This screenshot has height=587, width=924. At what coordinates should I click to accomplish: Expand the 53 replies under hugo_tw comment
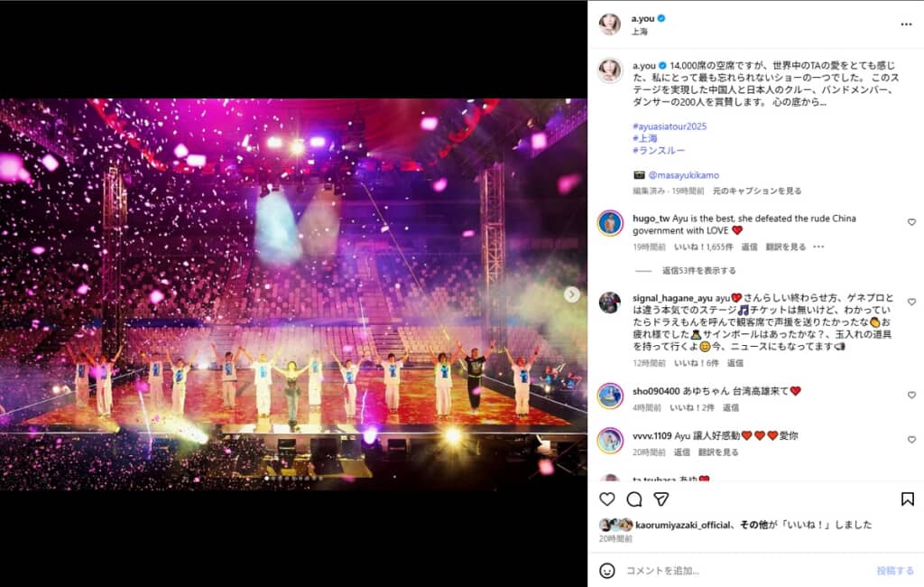pyautogui.click(x=699, y=271)
